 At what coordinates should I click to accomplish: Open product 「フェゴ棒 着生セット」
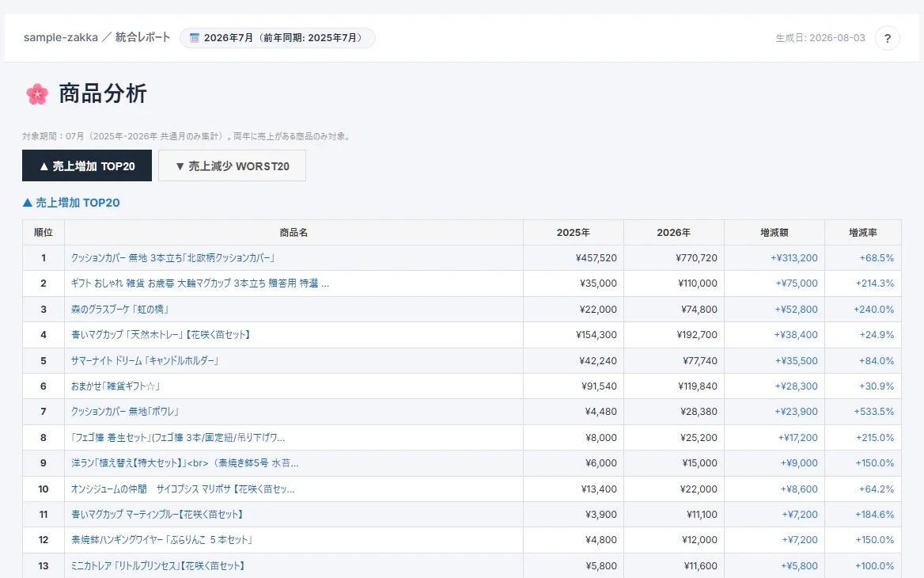pyautogui.click(x=178, y=437)
